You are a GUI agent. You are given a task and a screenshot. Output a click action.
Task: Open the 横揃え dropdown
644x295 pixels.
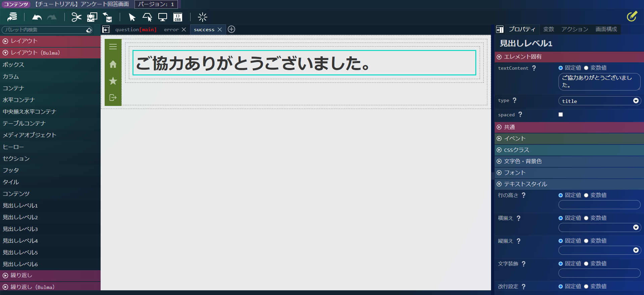tap(599, 228)
